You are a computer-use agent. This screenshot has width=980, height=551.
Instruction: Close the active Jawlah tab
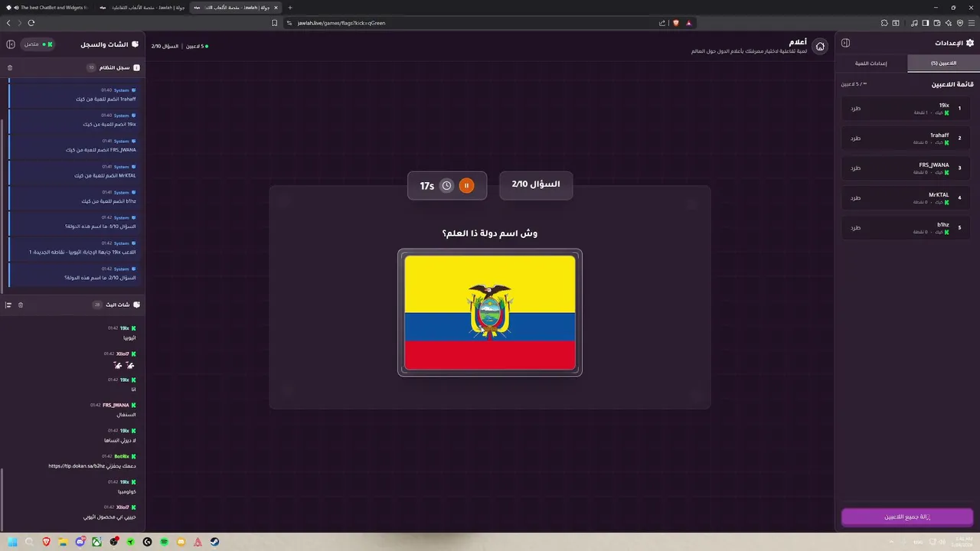pos(276,8)
